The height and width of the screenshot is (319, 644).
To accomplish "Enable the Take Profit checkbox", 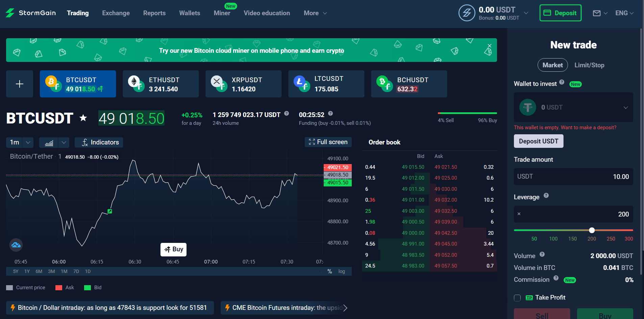I will [517, 298].
